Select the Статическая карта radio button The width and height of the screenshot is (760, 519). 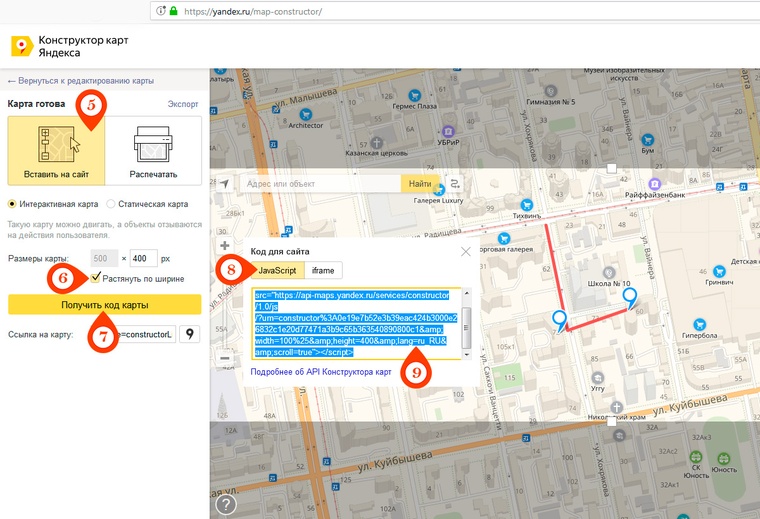(x=111, y=204)
